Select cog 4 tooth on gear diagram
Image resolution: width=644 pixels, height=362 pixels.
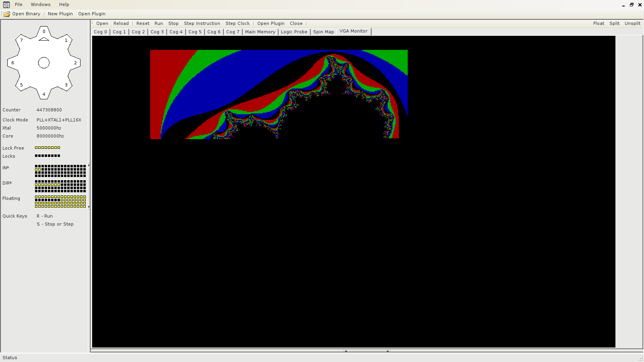44,94
